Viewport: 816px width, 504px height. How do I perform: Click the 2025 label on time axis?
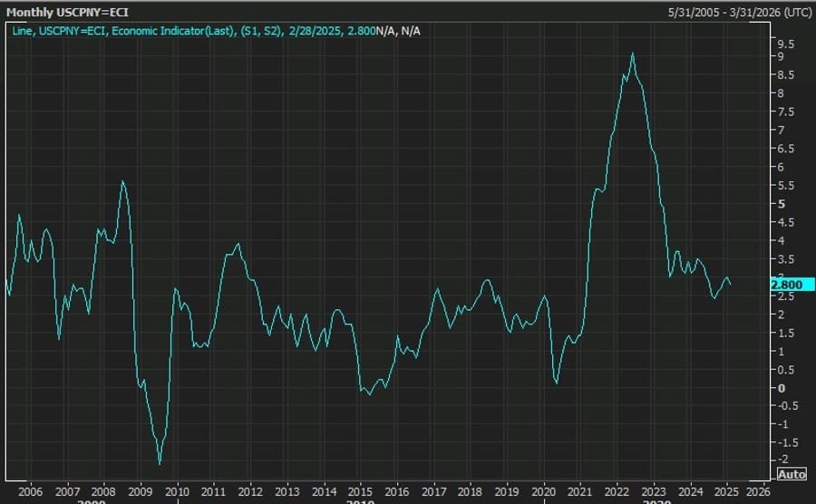(x=726, y=490)
